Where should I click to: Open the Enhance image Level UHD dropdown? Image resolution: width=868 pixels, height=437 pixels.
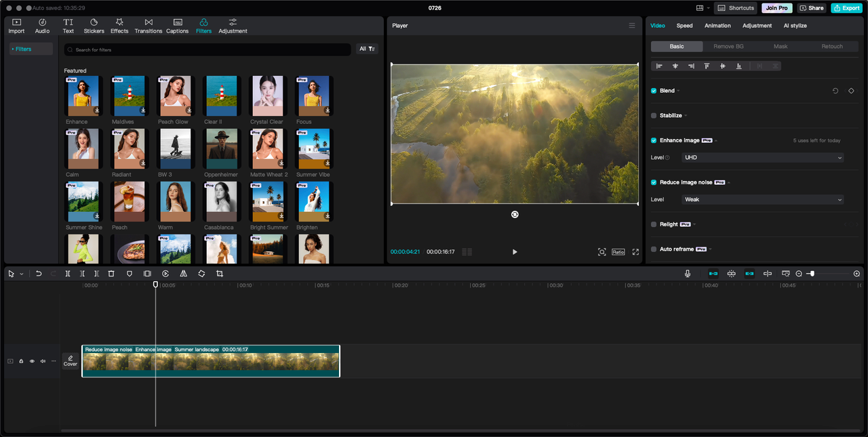pos(763,158)
